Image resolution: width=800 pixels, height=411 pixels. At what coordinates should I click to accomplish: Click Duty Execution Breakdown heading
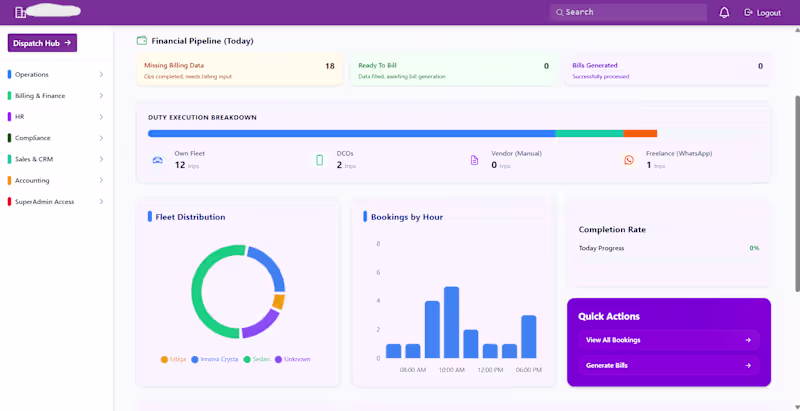203,118
